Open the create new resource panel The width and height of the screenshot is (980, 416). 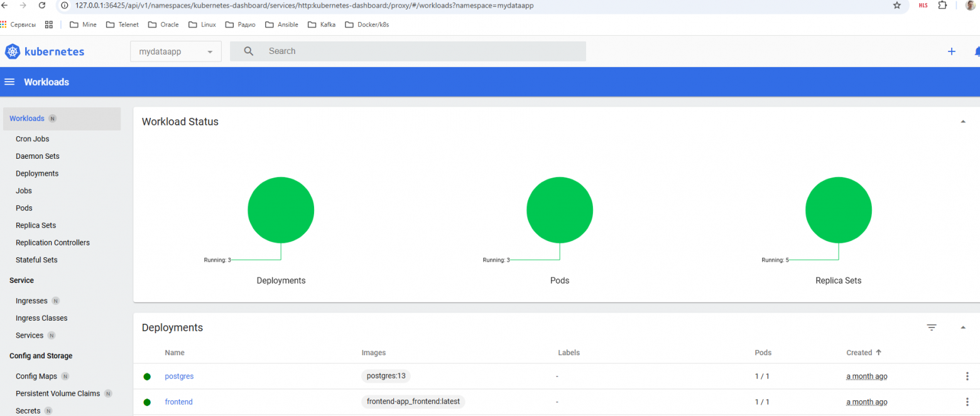click(951, 51)
